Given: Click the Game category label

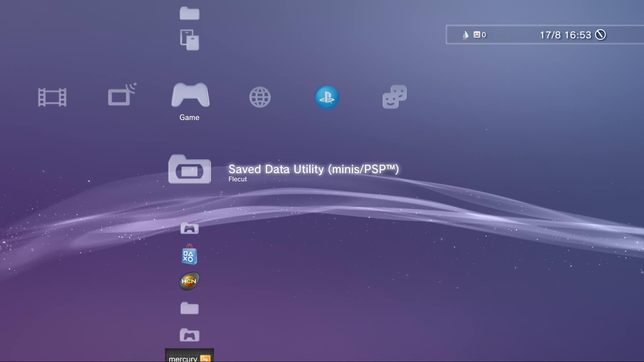Looking at the screenshot, I should point(189,117).
